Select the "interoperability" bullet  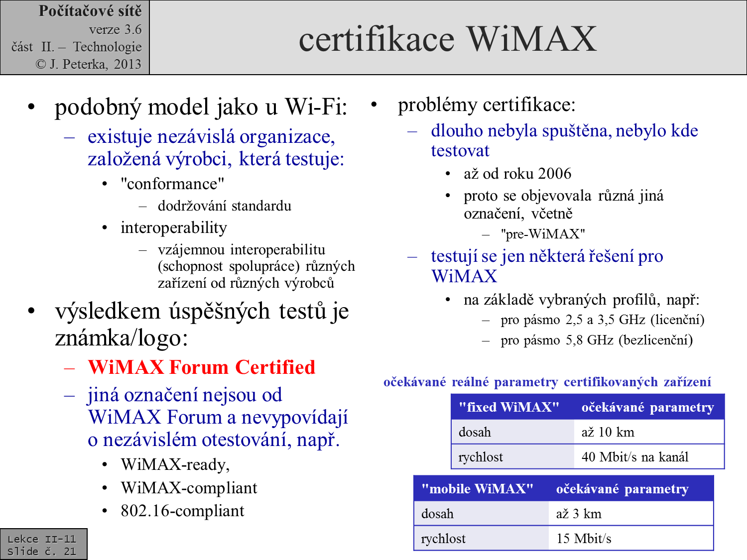click(x=174, y=227)
